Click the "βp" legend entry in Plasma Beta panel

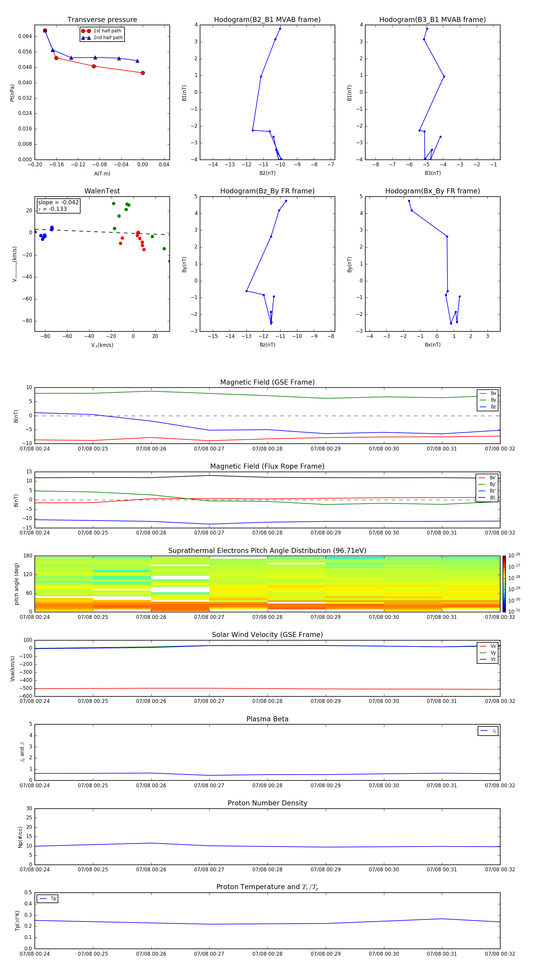[x=488, y=731]
